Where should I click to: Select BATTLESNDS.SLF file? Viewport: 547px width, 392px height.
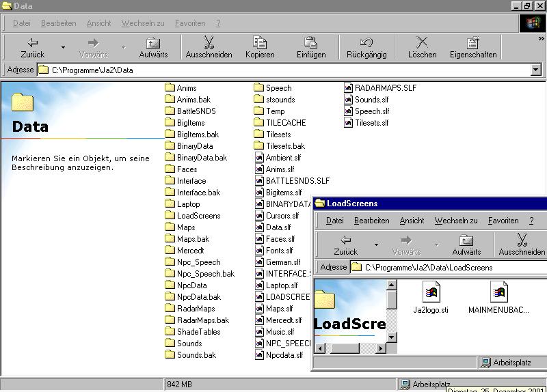[x=293, y=181]
